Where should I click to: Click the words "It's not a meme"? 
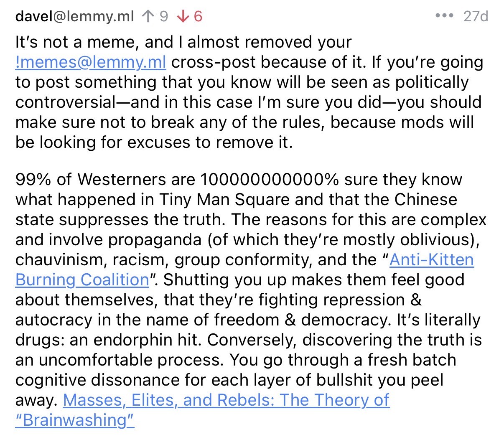coord(78,42)
